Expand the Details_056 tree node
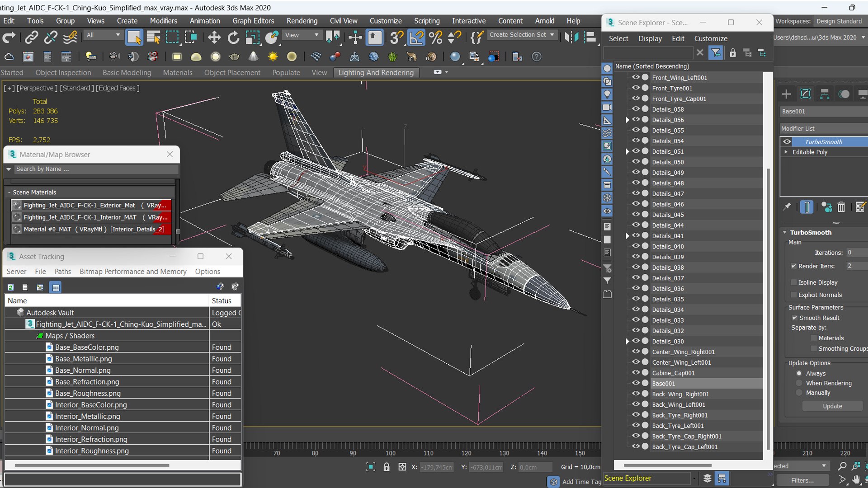 click(627, 120)
